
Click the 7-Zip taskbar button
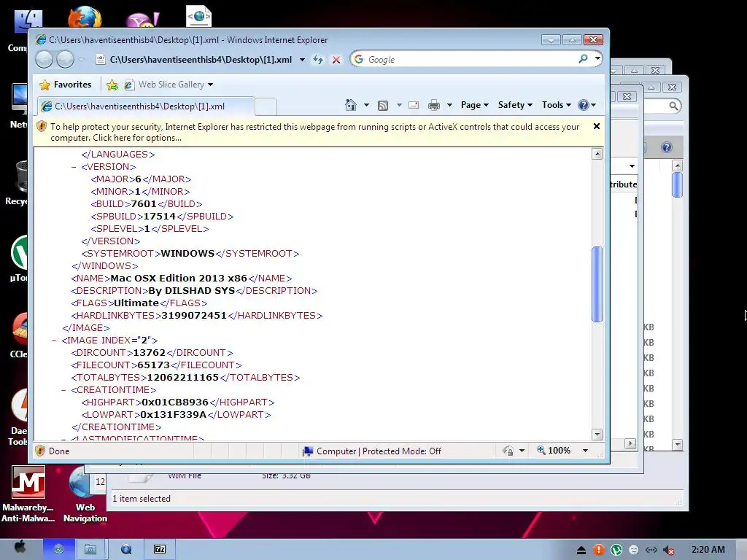click(160, 549)
